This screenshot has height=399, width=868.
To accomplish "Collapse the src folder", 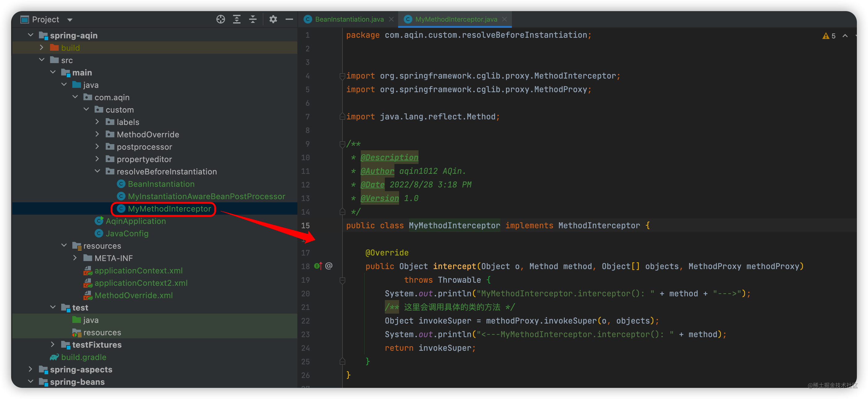I will [42, 60].
